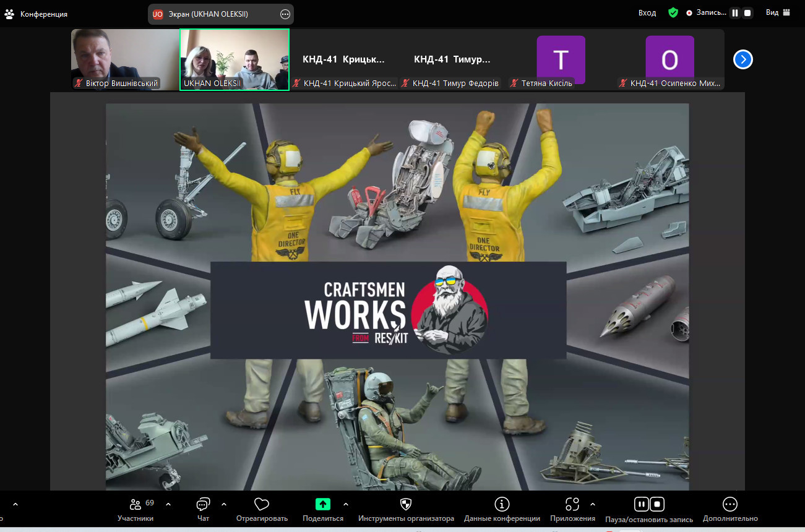Click muted mic icon for КНД-41 Тимур Федорів
805x532 pixels.
[x=405, y=83]
